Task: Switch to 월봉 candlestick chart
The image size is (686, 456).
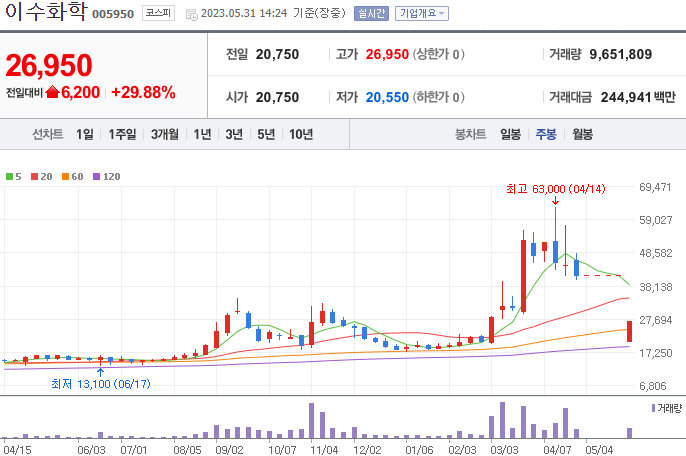Action: coord(582,134)
